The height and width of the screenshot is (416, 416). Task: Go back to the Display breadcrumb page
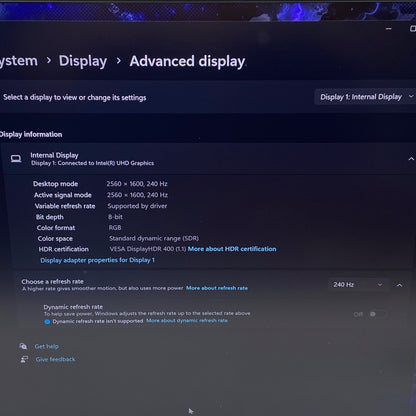click(x=83, y=61)
